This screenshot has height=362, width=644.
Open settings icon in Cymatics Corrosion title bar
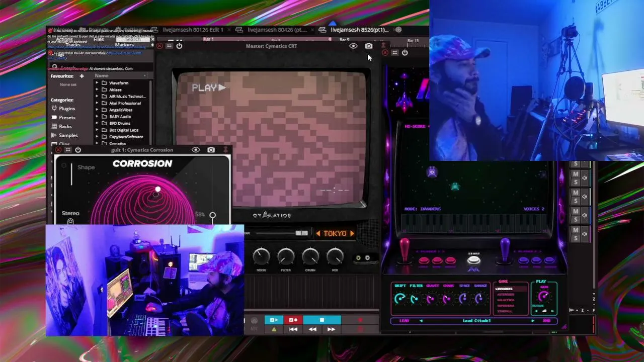coord(68,150)
